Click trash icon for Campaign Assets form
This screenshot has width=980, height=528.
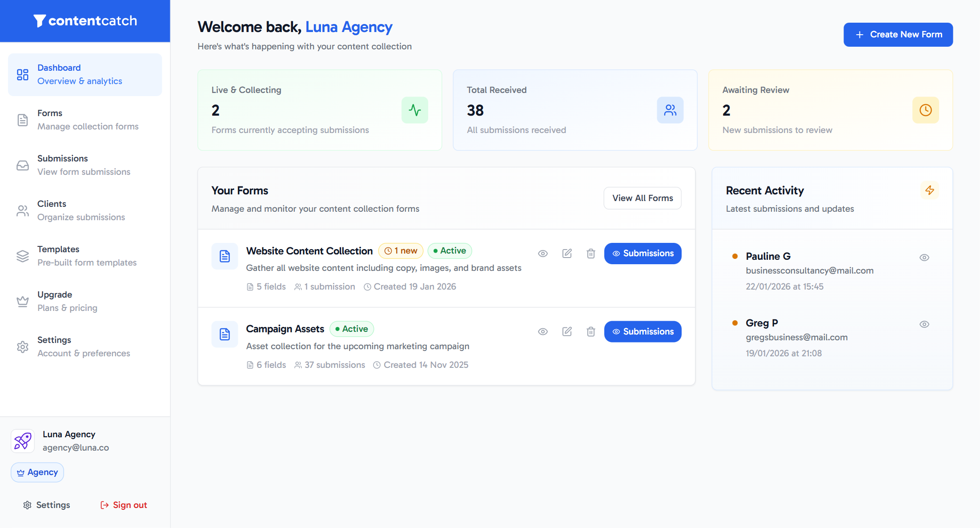590,331
